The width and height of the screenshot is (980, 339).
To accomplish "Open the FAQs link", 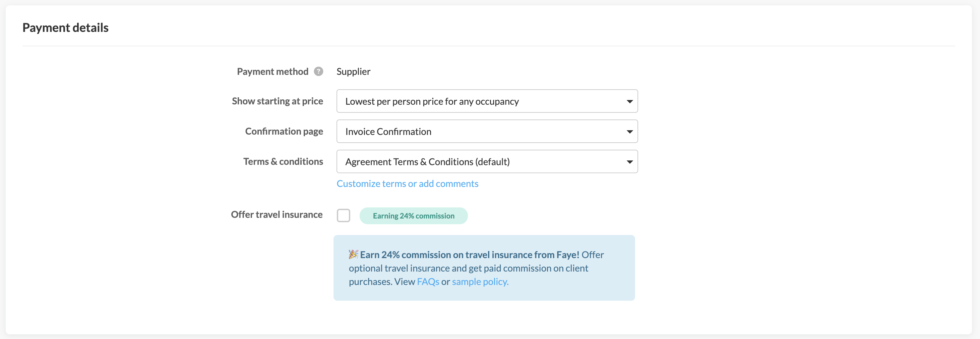I will pos(428,282).
